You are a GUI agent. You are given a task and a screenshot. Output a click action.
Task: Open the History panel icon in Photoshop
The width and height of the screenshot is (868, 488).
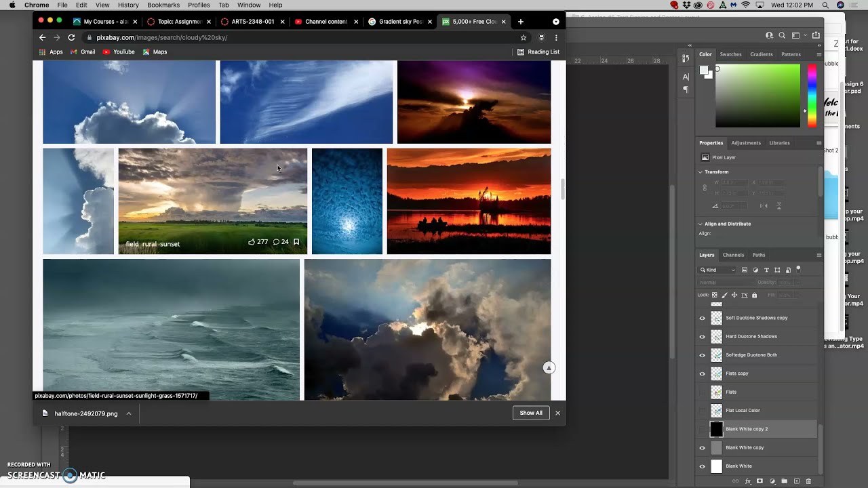click(686, 59)
